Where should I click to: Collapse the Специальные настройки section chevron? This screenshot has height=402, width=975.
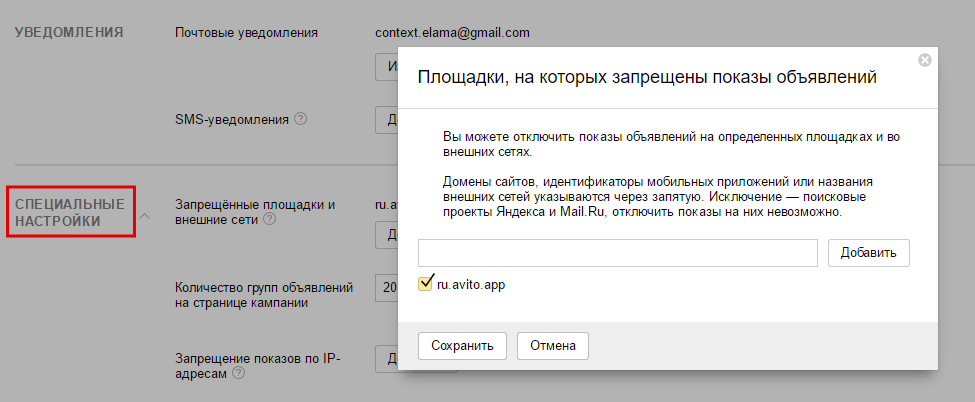pyautogui.click(x=144, y=216)
